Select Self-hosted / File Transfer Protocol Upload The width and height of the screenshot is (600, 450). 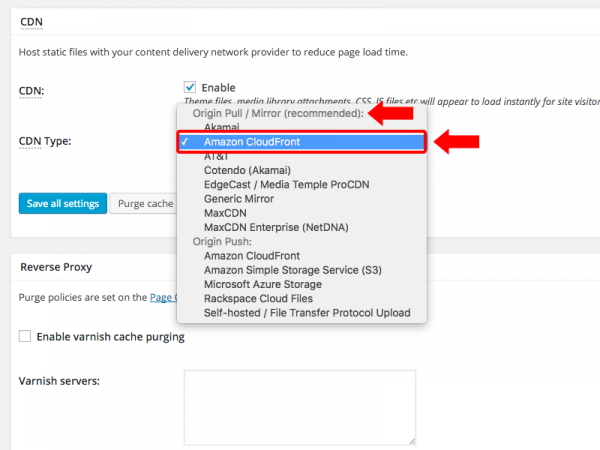[x=302, y=313]
